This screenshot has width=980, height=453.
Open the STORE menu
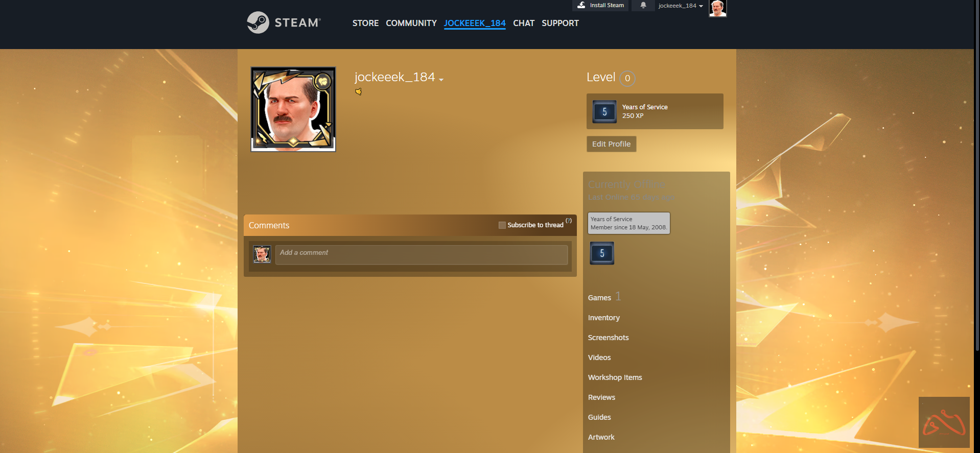(365, 23)
